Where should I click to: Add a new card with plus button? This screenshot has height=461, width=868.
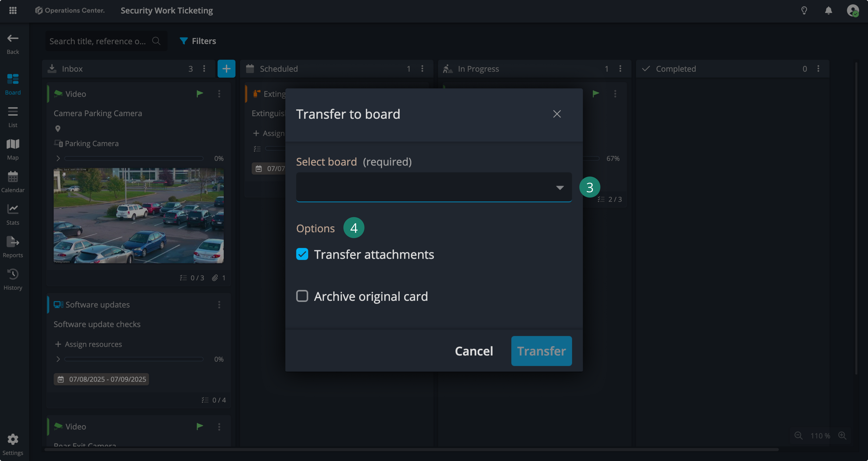[226, 69]
